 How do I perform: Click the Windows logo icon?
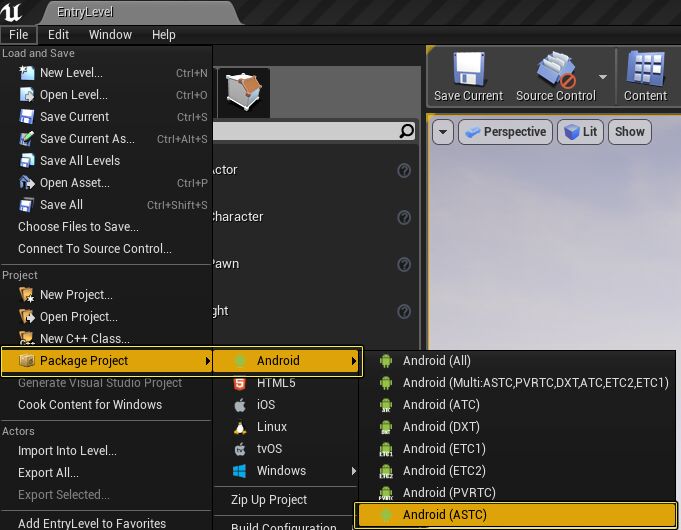tap(240, 471)
